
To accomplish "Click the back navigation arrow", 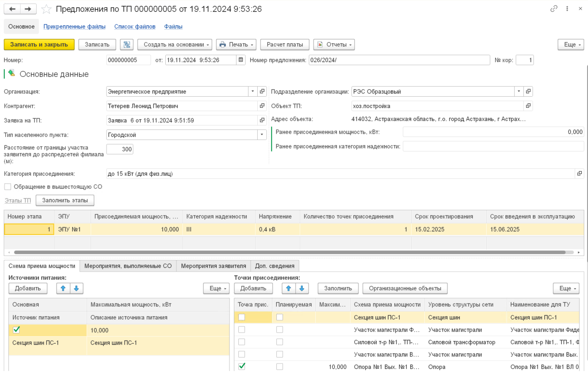I will [12, 9].
